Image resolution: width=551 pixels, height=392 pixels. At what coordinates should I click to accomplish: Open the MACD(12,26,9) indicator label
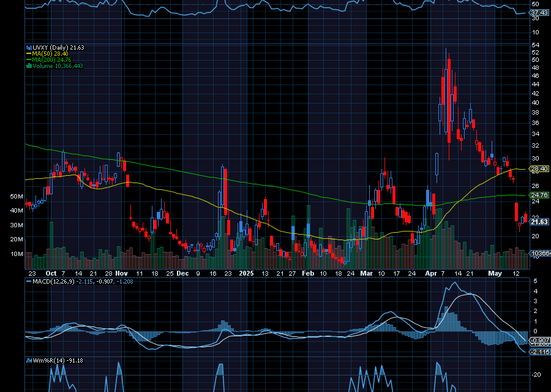click(53, 282)
